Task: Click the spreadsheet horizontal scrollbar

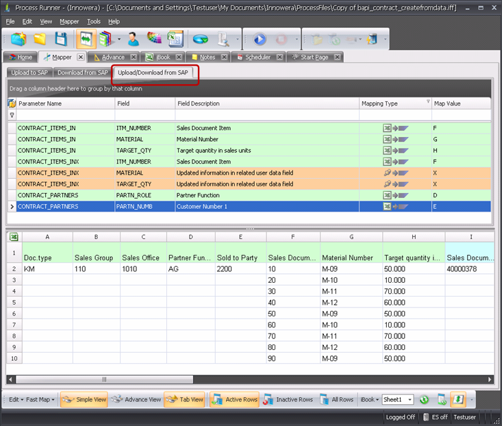Action: [x=103, y=378]
